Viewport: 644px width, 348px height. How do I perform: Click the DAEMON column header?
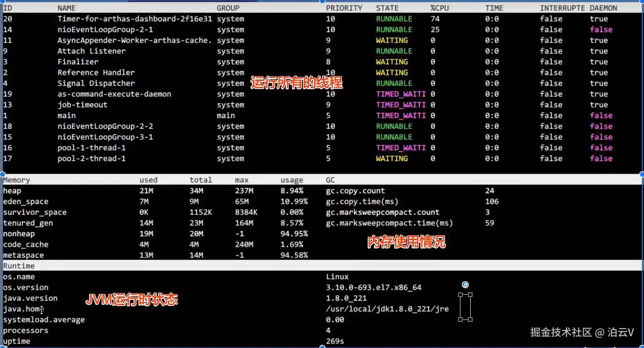click(x=603, y=8)
